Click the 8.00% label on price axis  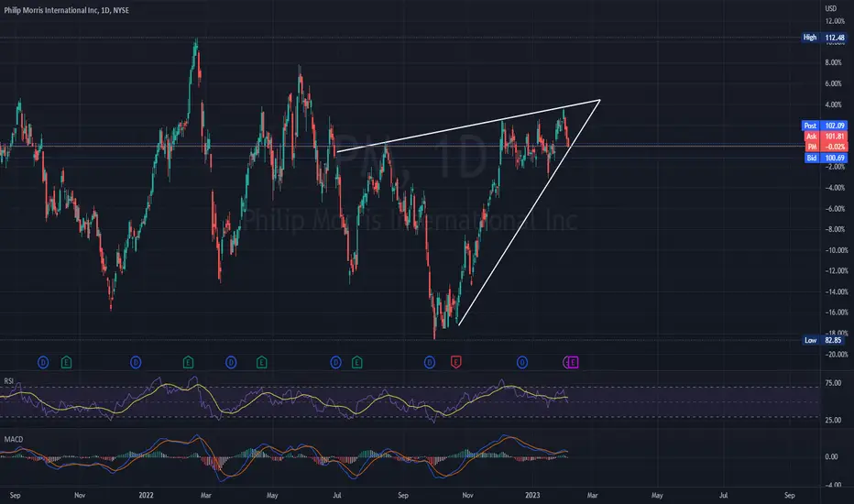[x=833, y=62]
